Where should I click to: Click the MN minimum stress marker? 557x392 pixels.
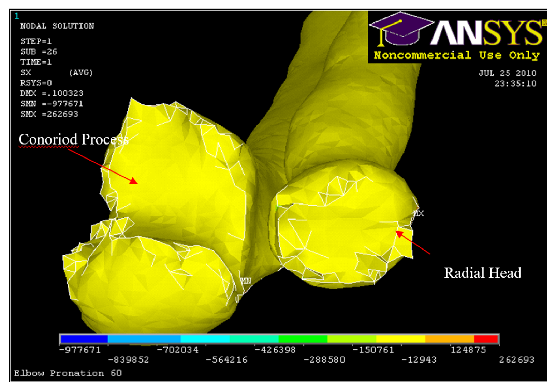246,281
